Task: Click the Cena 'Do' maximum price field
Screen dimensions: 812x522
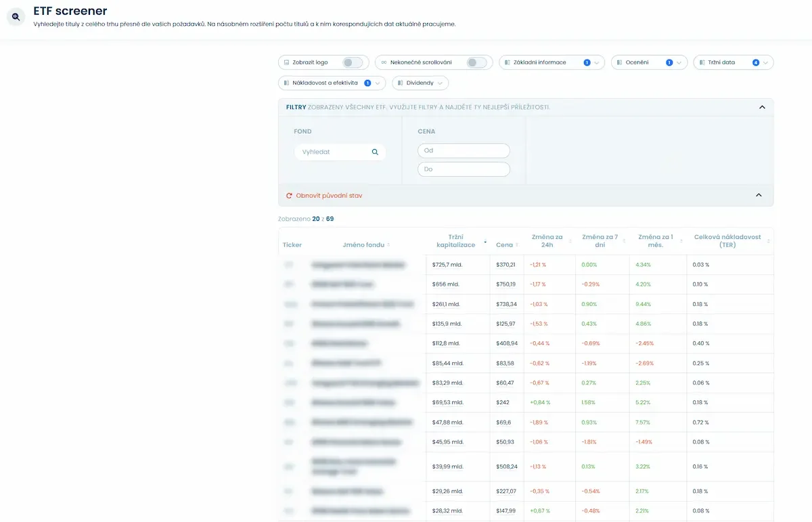Action: tap(464, 169)
